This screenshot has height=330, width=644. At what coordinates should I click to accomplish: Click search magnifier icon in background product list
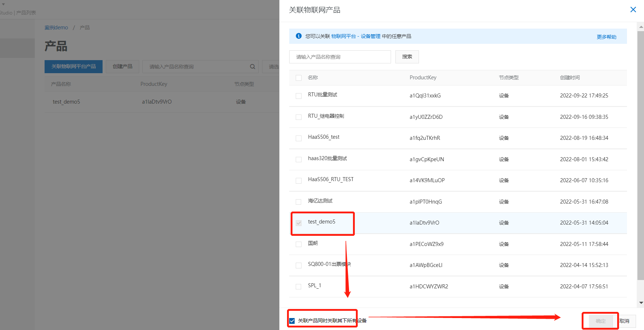coord(253,67)
